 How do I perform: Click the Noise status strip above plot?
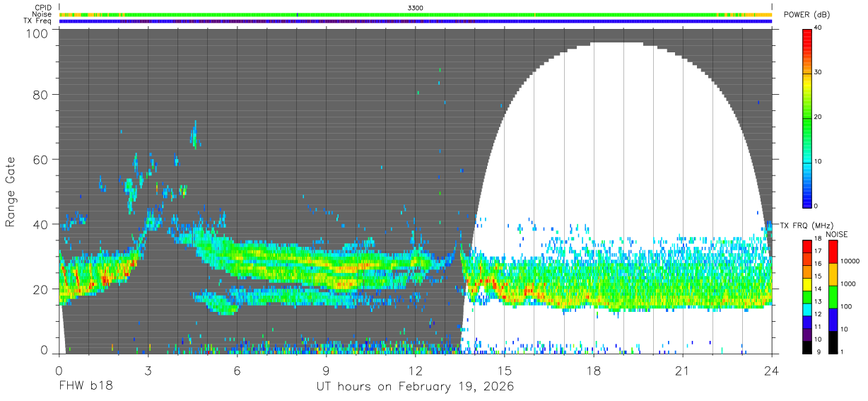(416, 14)
